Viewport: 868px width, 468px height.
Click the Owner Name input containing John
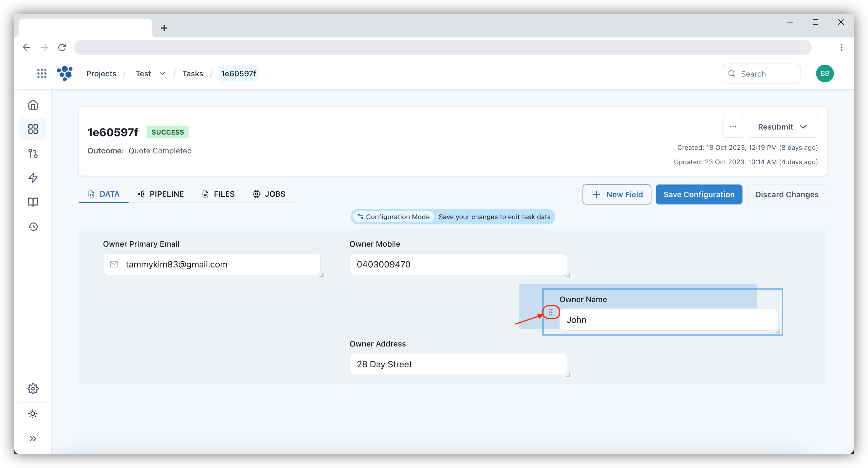669,320
